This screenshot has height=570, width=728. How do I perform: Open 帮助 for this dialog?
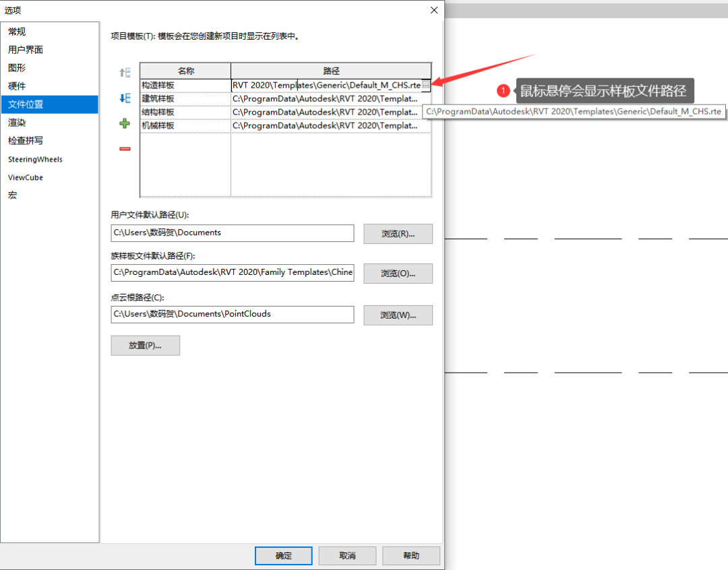coord(411,556)
